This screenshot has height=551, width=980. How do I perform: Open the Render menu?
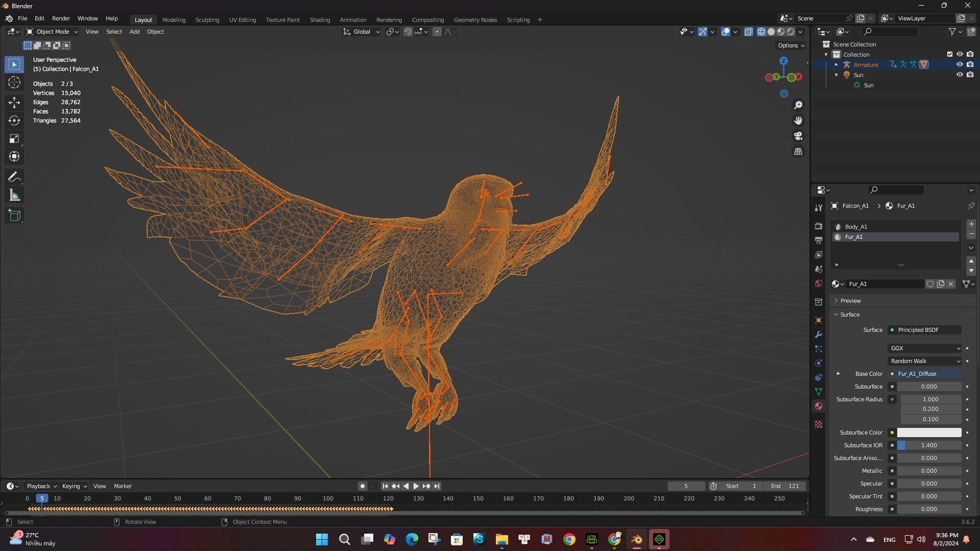(x=61, y=18)
